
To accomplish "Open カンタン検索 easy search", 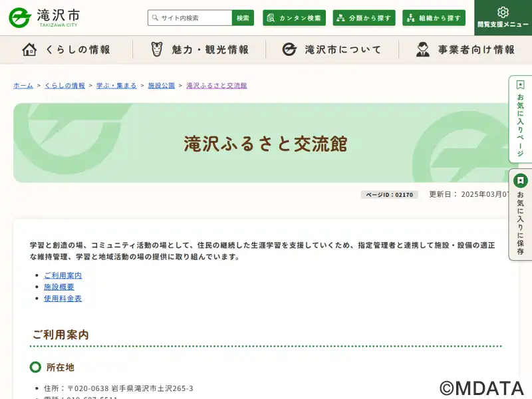I will click(x=294, y=18).
